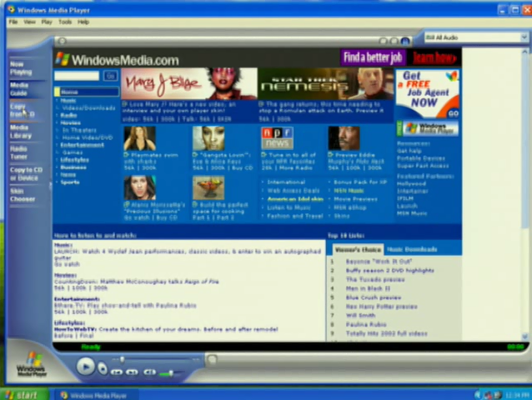This screenshot has height=400, width=532.
Task: Click inside the guide search field
Action: click(77, 76)
